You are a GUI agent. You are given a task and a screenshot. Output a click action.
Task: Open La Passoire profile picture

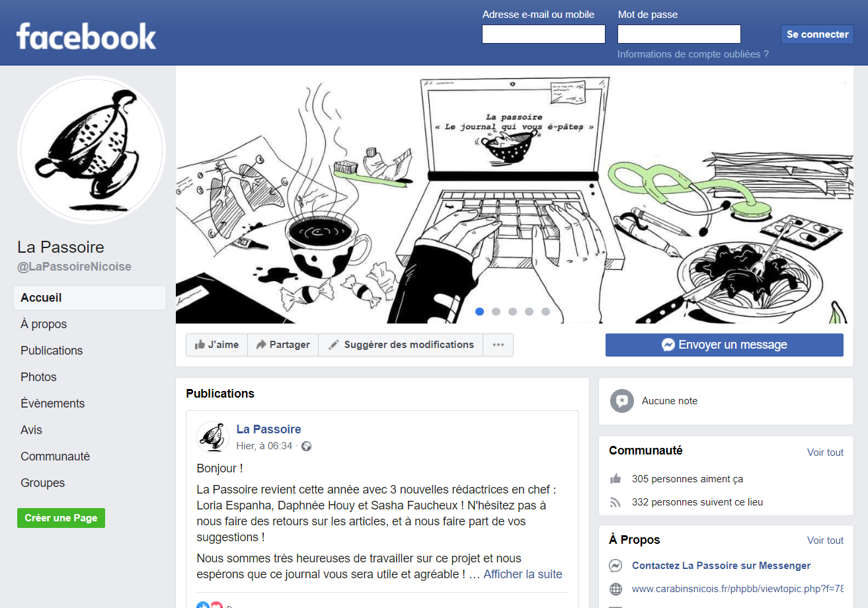coord(91,150)
